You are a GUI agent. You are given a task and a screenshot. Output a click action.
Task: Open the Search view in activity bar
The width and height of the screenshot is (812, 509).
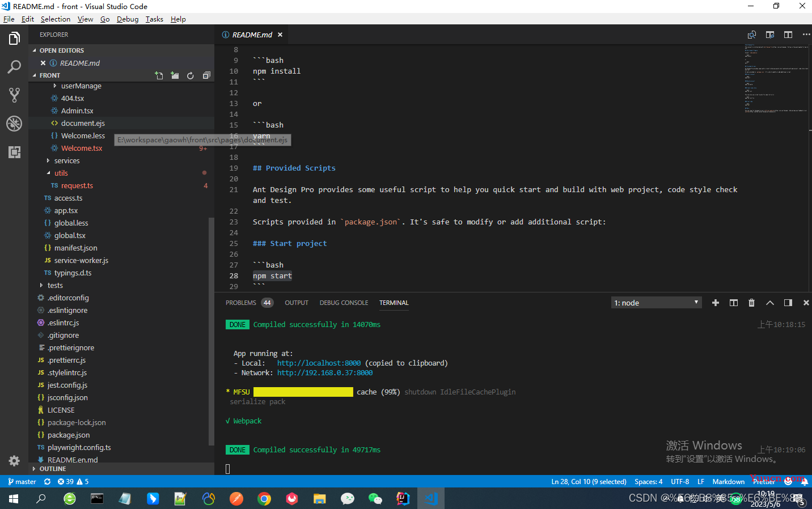[14, 67]
